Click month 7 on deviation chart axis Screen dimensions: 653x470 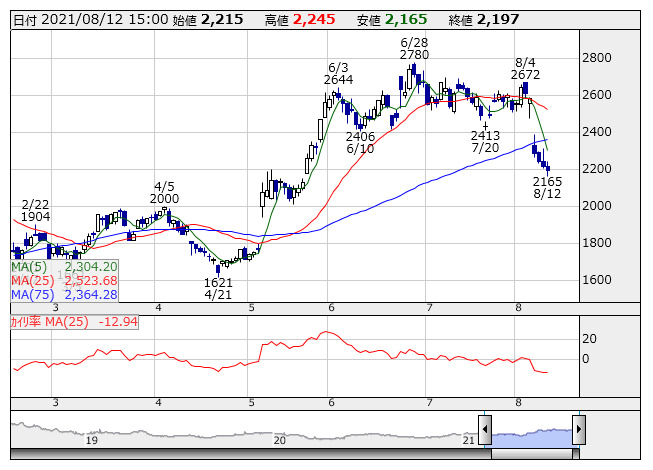[429, 403]
